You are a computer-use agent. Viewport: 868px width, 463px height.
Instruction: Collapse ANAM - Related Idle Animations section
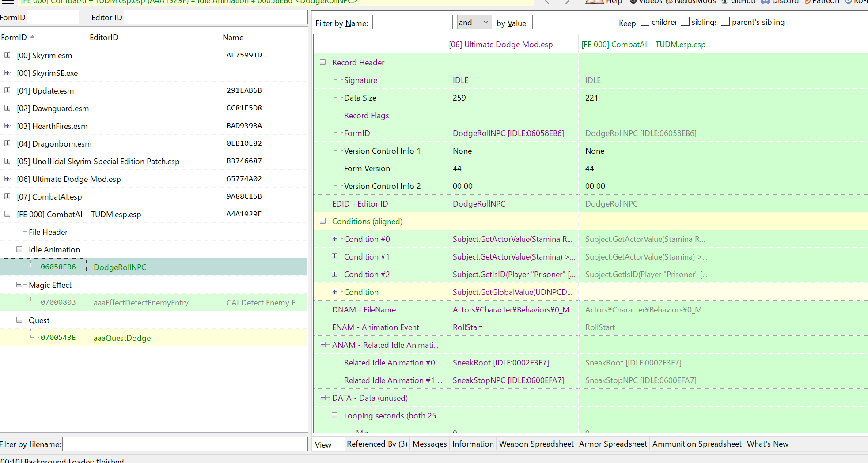coord(322,345)
